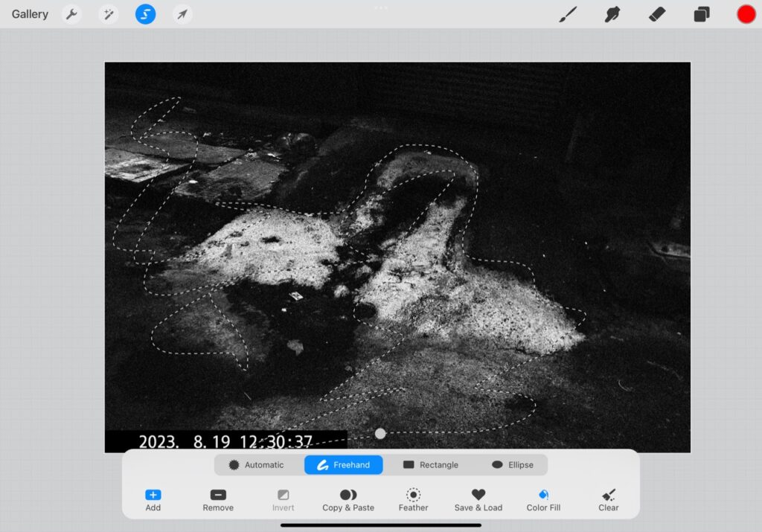The width and height of the screenshot is (762, 532).
Task: Choose Freehand selection mode
Action: point(343,465)
